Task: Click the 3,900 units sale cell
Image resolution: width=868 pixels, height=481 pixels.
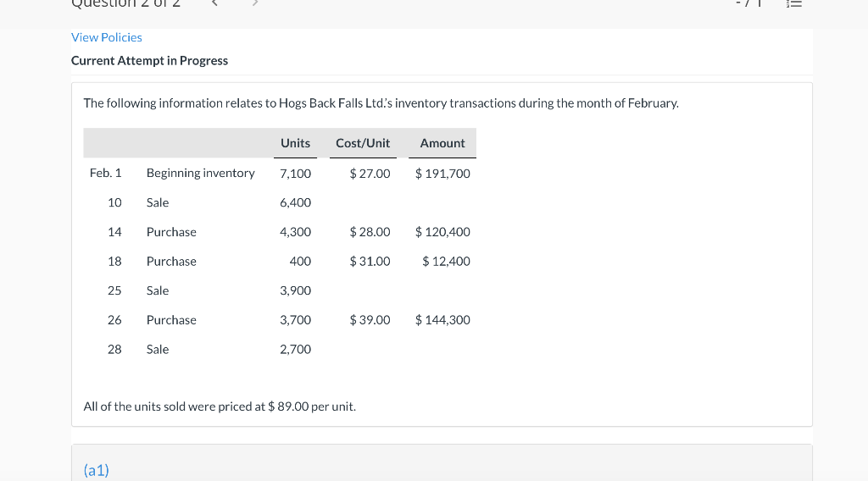Action: (x=295, y=290)
